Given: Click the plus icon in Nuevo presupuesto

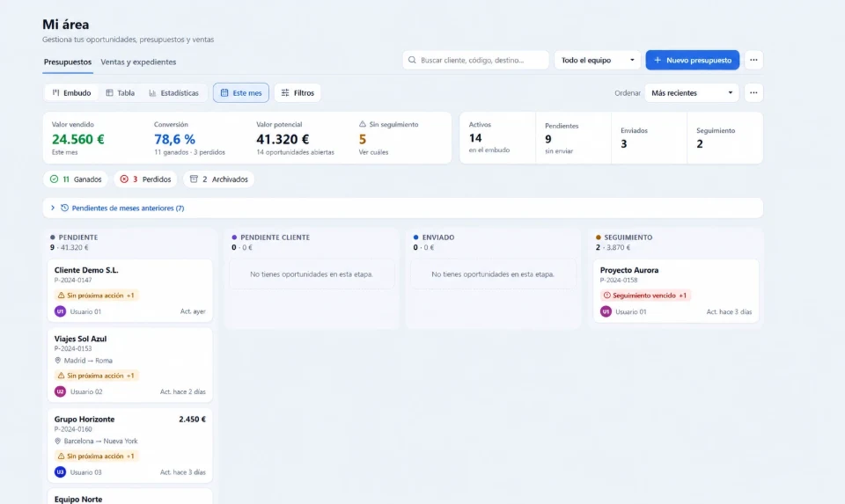Looking at the screenshot, I should [658, 60].
